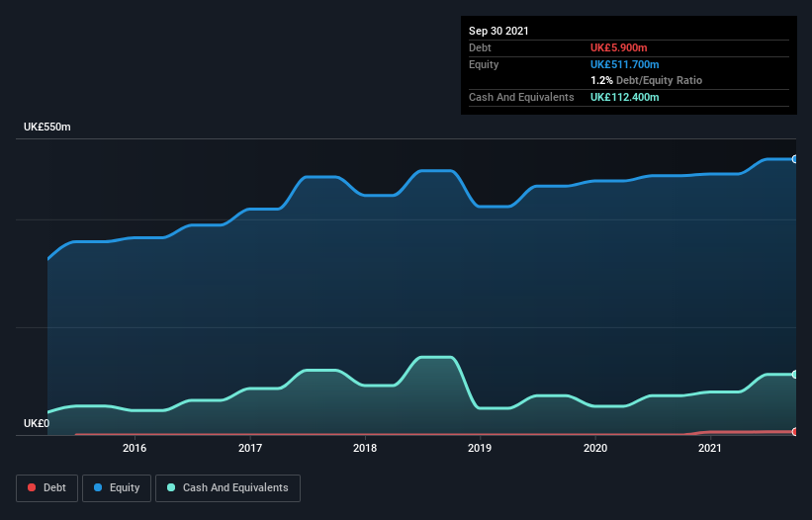The image size is (812, 520).
Task: Click the Debt row label in tooltip
Action: 480,47
